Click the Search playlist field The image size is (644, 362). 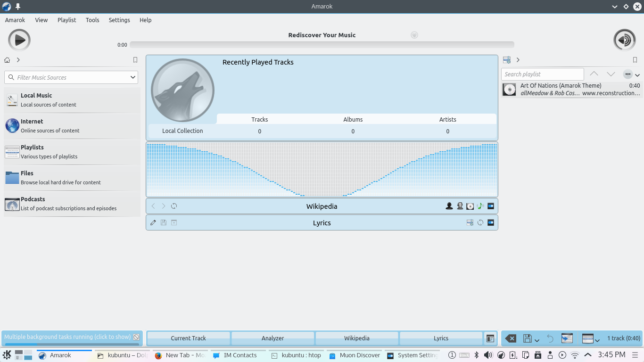click(x=543, y=74)
